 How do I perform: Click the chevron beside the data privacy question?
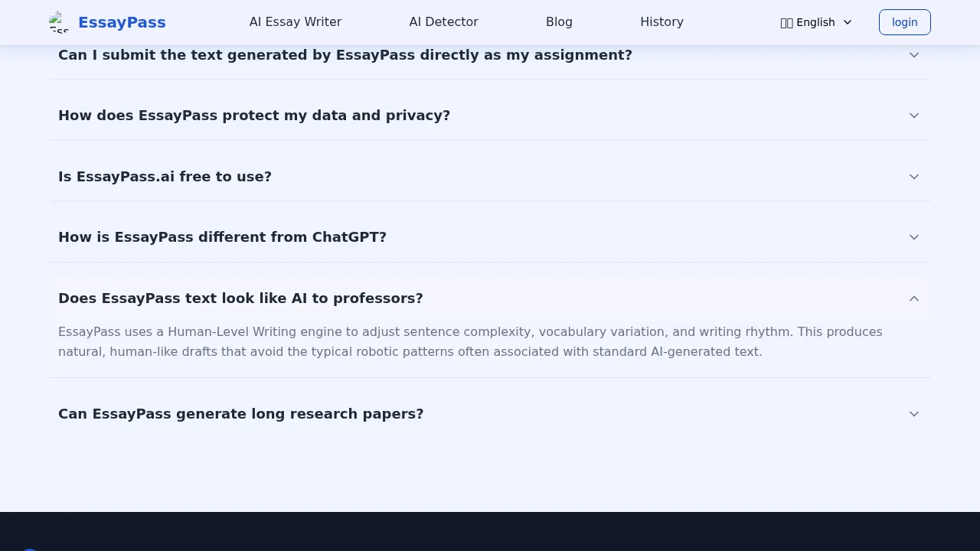tap(913, 116)
